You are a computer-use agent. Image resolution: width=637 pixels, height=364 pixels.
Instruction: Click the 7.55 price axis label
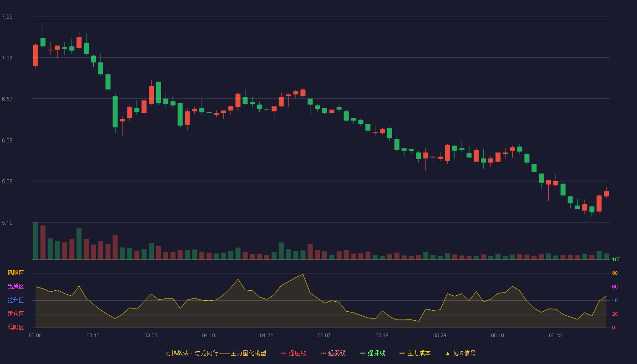7,17
